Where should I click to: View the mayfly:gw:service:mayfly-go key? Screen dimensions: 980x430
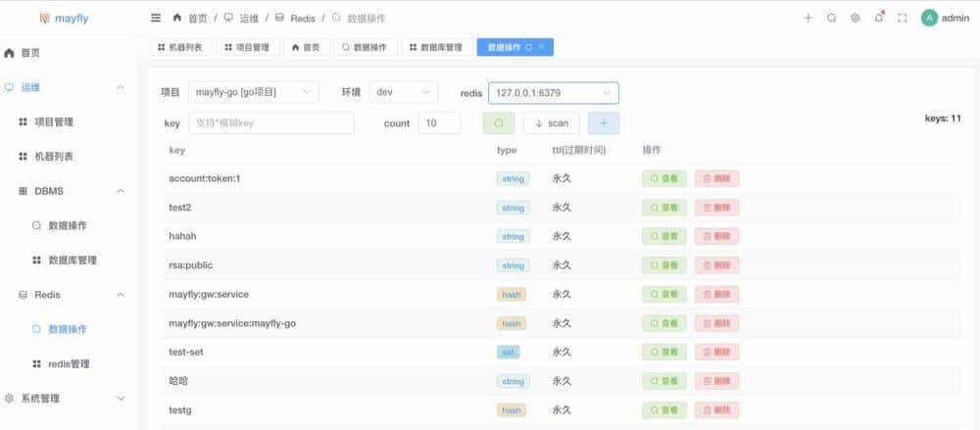[663, 323]
